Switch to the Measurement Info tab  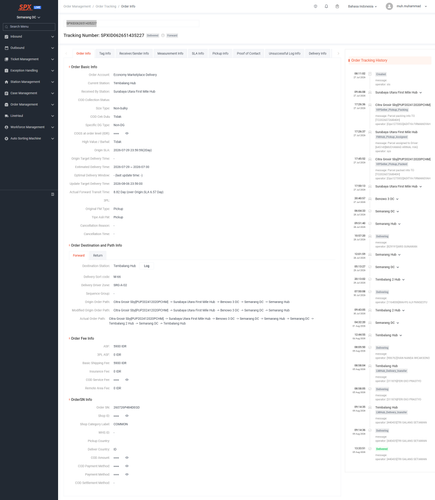point(170,54)
